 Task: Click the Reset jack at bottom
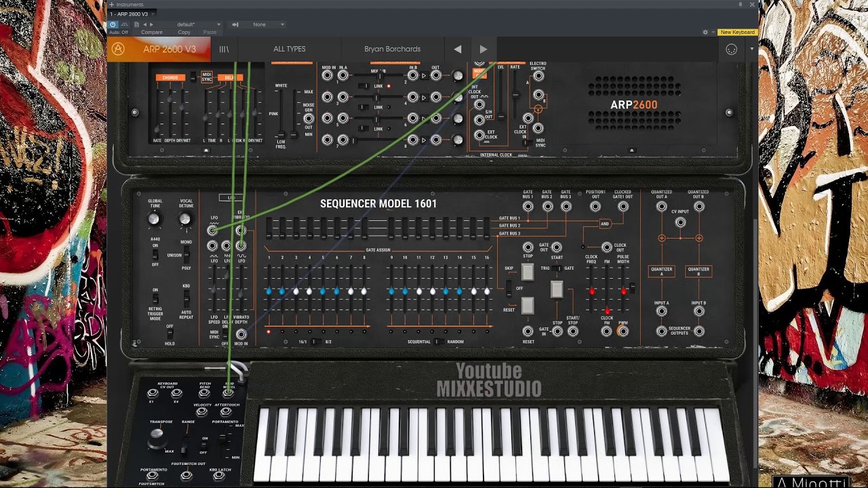coord(528,331)
